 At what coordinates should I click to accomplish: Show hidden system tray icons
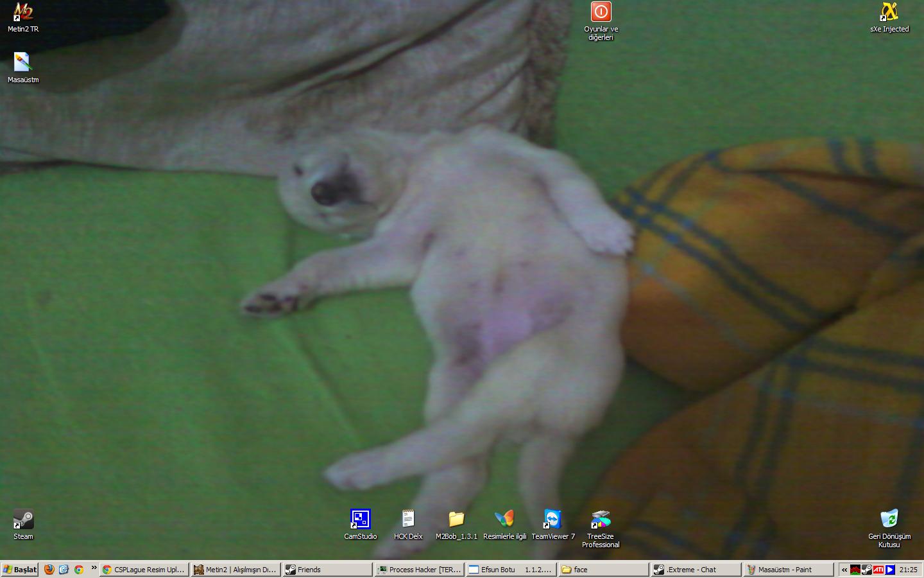point(844,570)
